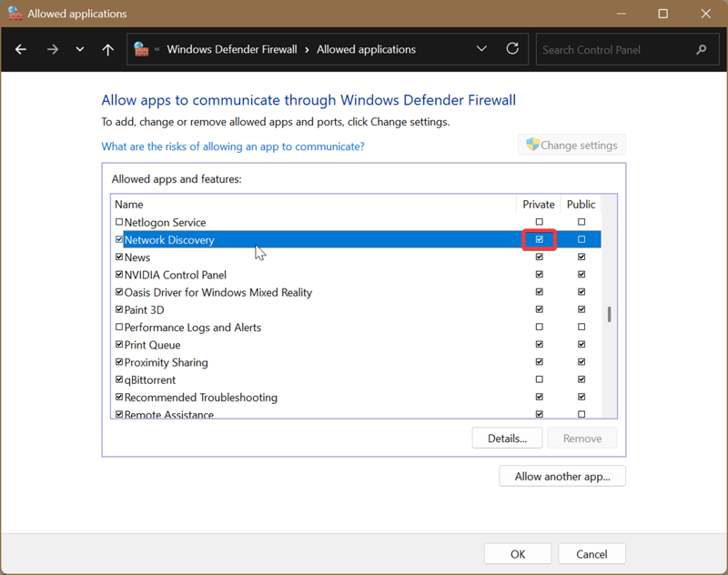The width and height of the screenshot is (728, 575).
Task: Click the search magnifier icon
Action: (701, 49)
